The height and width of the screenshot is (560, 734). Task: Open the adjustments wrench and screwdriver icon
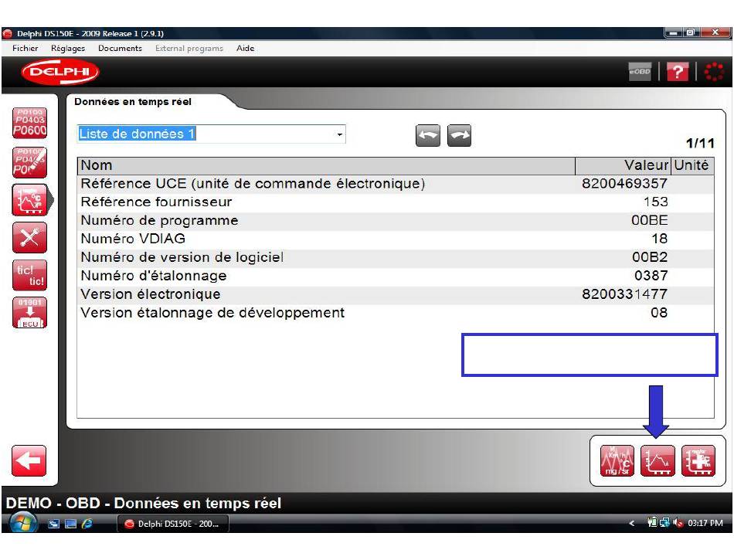tap(29, 238)
